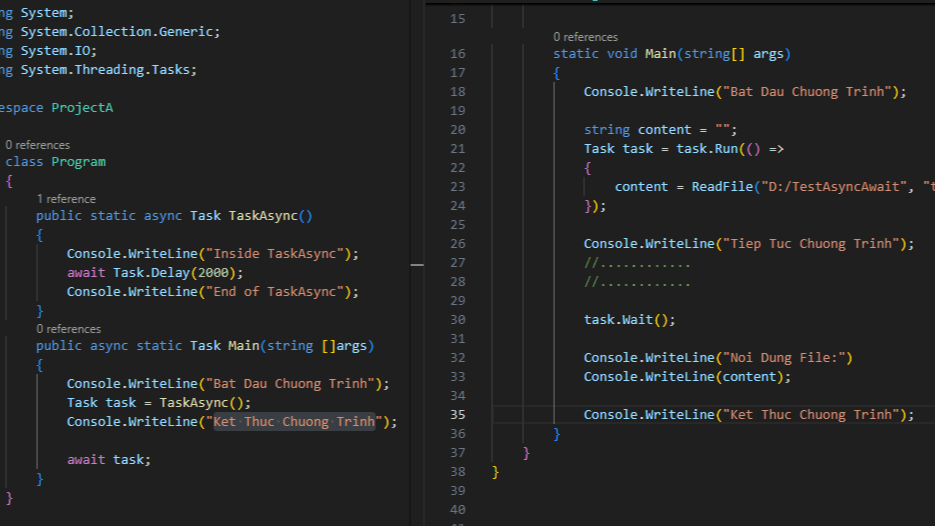935x526 pixels.
Task: Click System.Threading.Tasks using line
Action: pos(98,70)
